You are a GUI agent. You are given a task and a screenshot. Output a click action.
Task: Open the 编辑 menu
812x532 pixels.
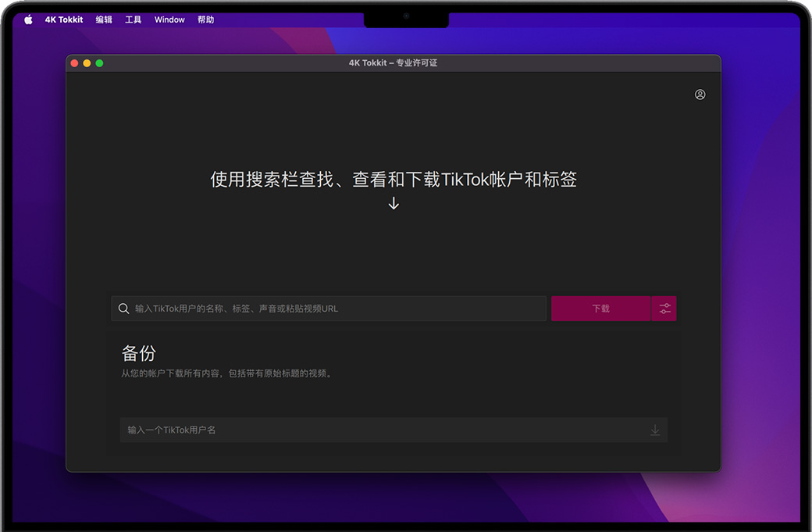(x=104, y=20)
